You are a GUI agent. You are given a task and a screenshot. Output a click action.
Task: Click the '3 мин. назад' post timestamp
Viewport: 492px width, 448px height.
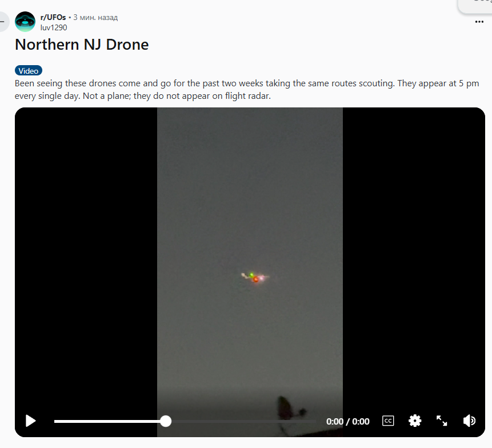[x=95, y=17]
